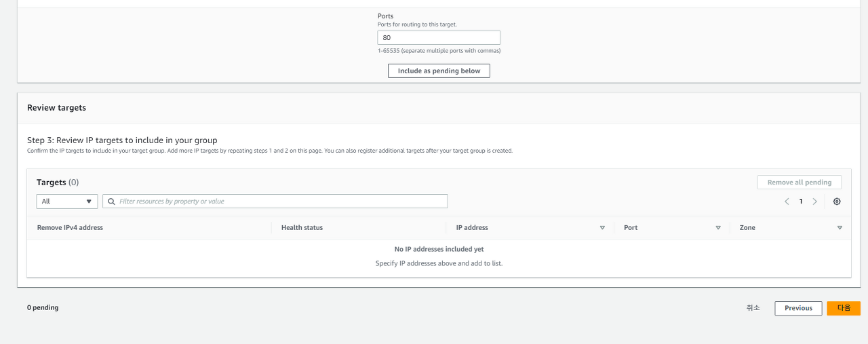Click the Remove IPv4 address column header
The image size is (868, 344).
70,228
